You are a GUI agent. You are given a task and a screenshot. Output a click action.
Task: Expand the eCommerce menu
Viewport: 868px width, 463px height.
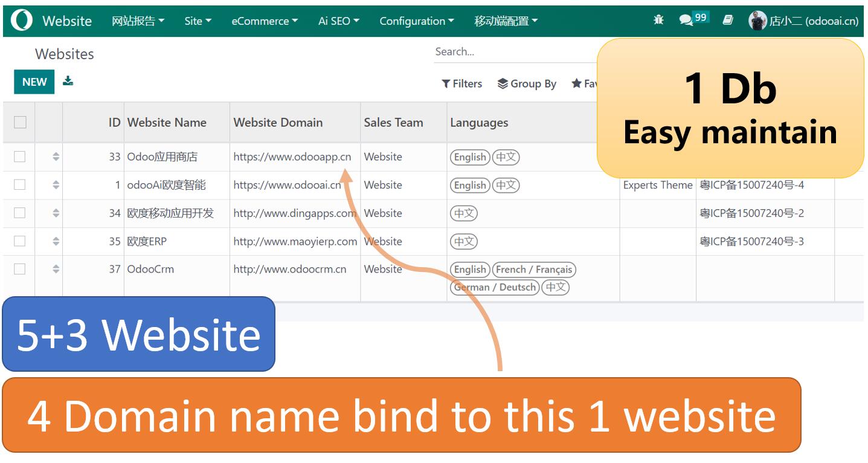click(265, 21)
